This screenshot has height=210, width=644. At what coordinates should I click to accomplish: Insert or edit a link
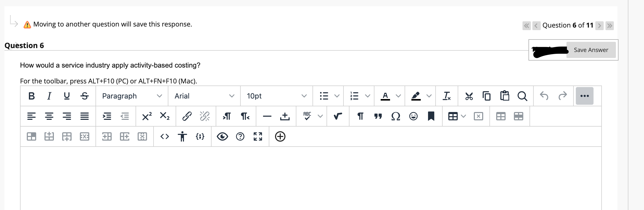click(x=187, y=116)
